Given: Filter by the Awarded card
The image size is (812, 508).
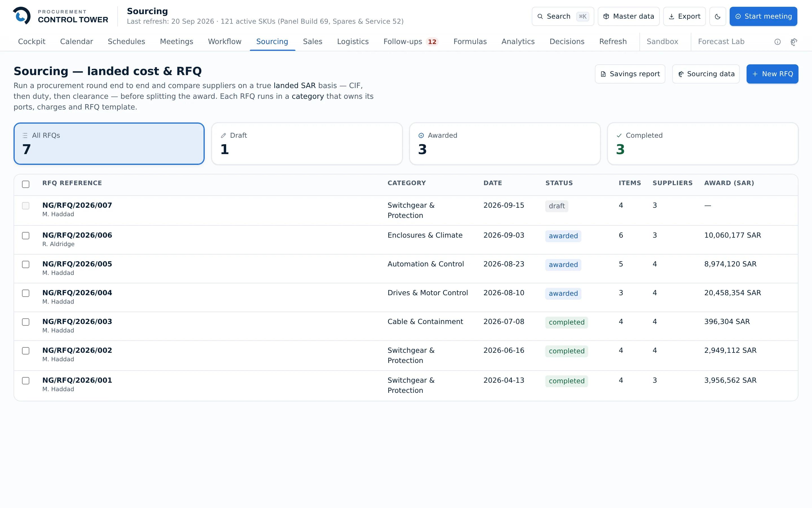Looking at the screenshot, I should [505, 144].
